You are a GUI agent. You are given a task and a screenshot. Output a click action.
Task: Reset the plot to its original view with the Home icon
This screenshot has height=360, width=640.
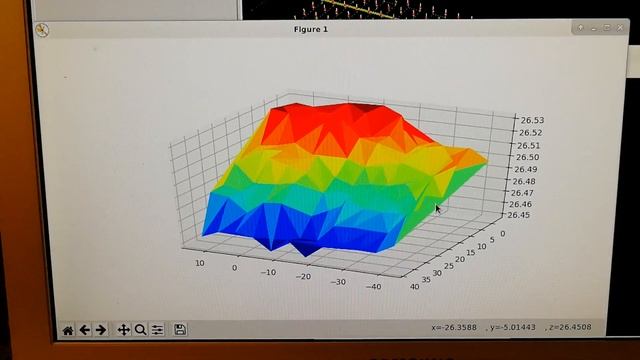click(68, 330)
